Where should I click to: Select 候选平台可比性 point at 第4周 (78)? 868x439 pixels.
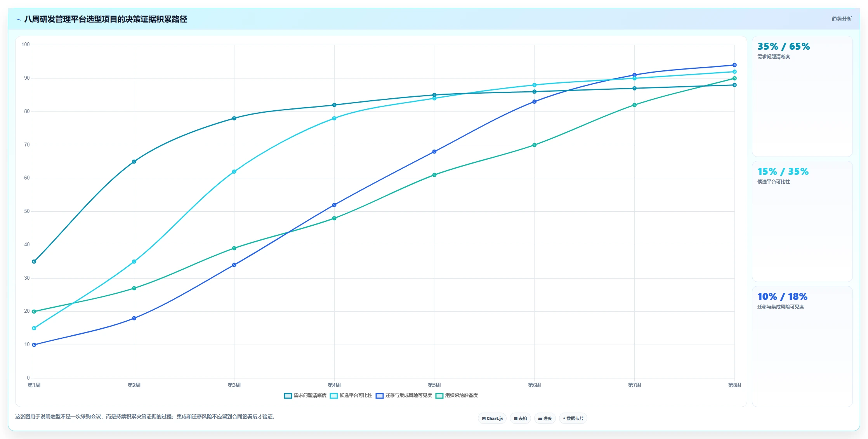[334, 118]
